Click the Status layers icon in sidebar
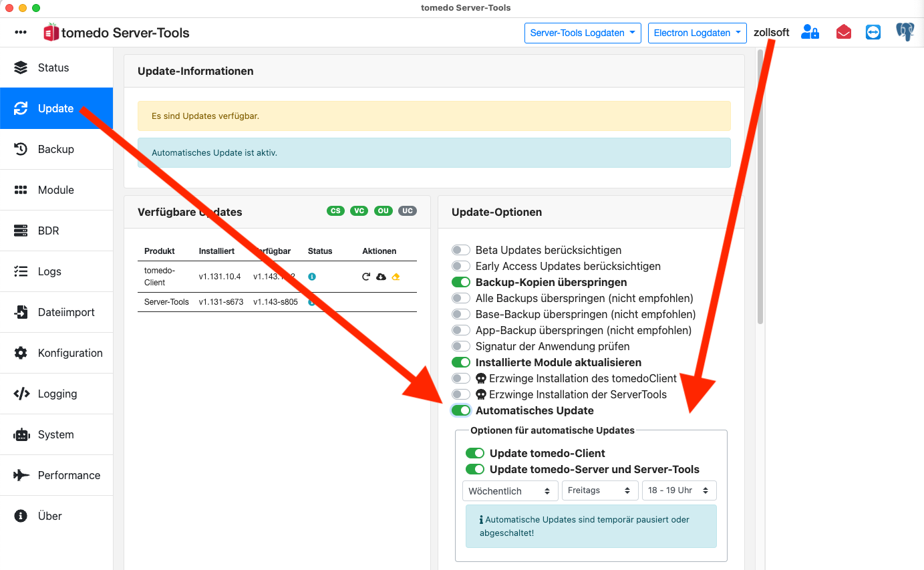 coord(21,67)
